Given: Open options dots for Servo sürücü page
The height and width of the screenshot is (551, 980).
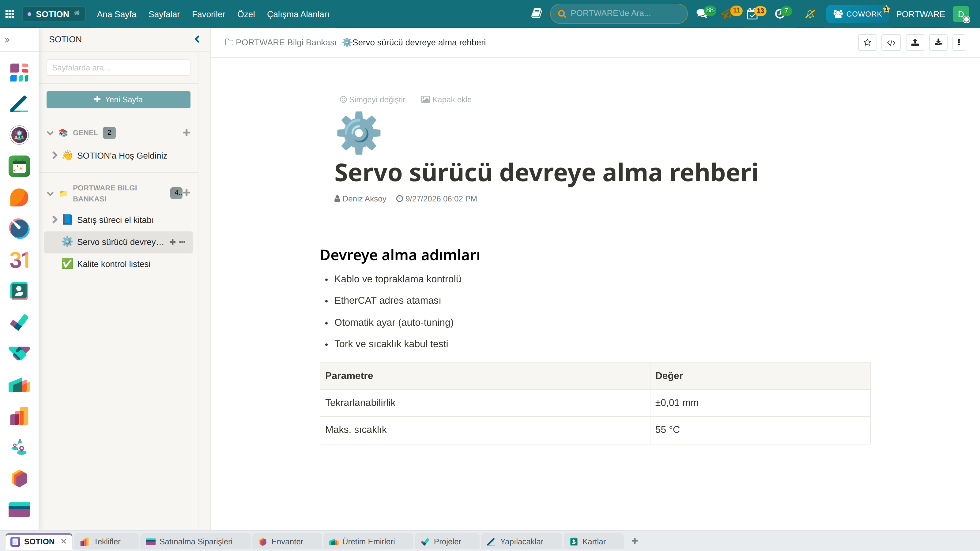Looking at the screenshot, I should click(x=182, y=242).
